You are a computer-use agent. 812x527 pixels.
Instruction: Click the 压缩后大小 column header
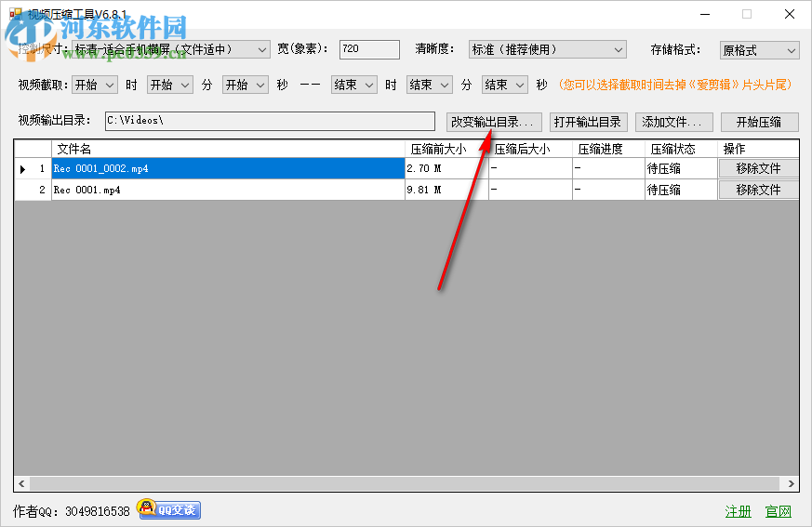[x=530, y=149]
